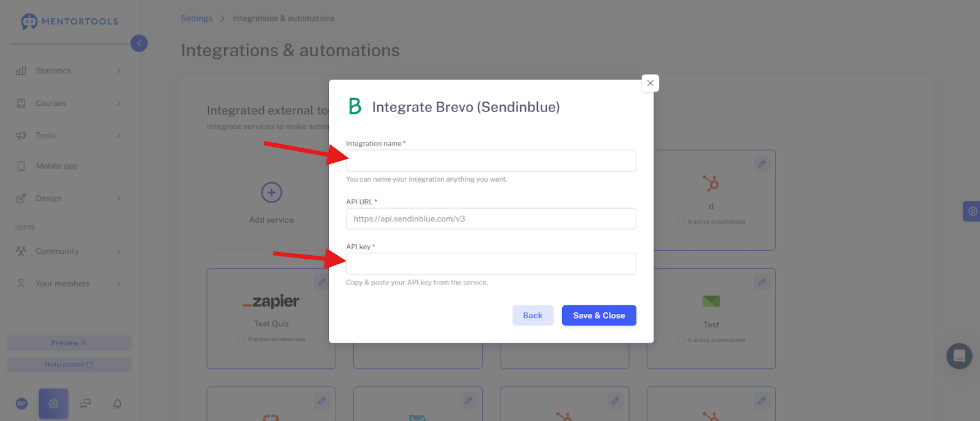Focus the Integration name field
This screenshot has width=980, height=421.
point(491,161)
